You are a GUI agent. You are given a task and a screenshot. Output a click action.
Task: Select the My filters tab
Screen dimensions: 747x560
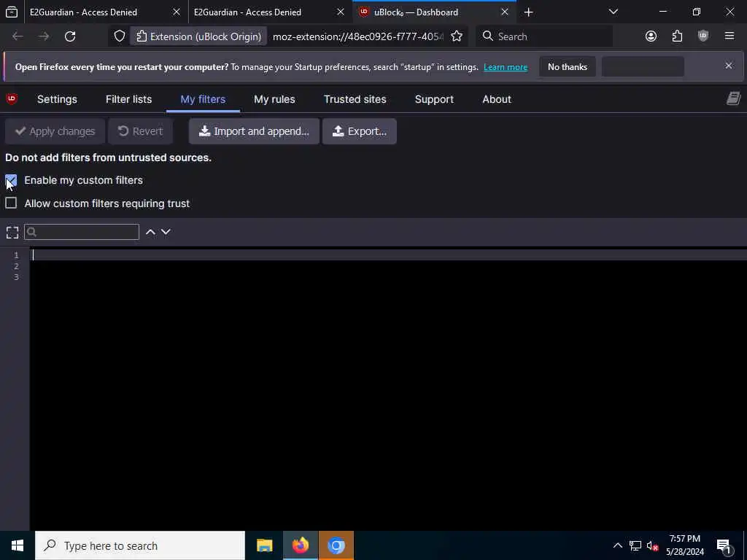click(203, 99)
